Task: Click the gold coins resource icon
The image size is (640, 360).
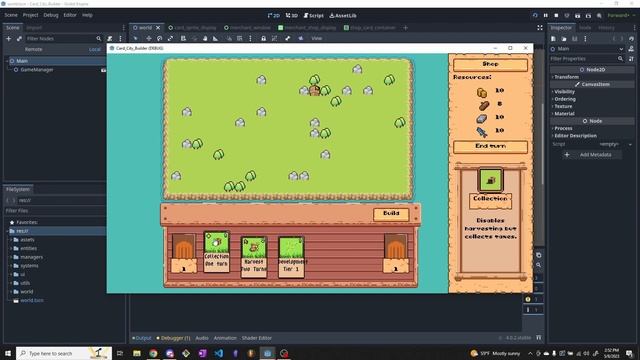Action: (482, 93)
